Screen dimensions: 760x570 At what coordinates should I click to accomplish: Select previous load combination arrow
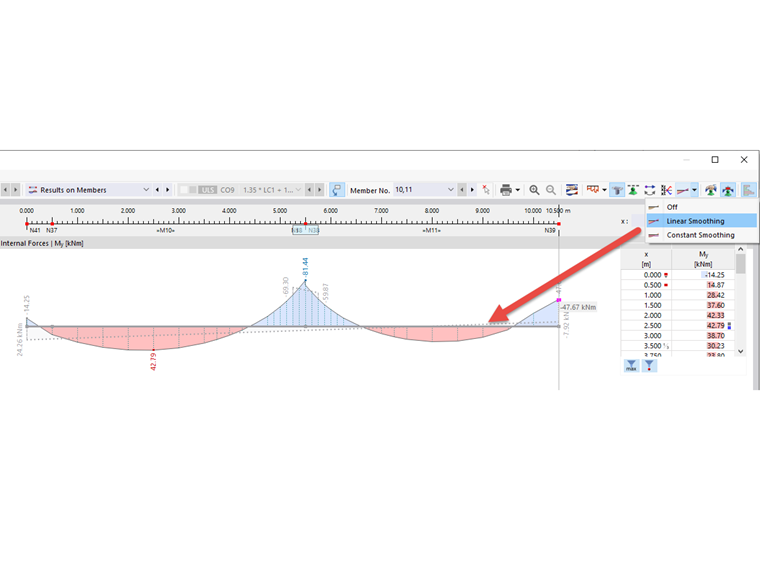tap(309, 190)
